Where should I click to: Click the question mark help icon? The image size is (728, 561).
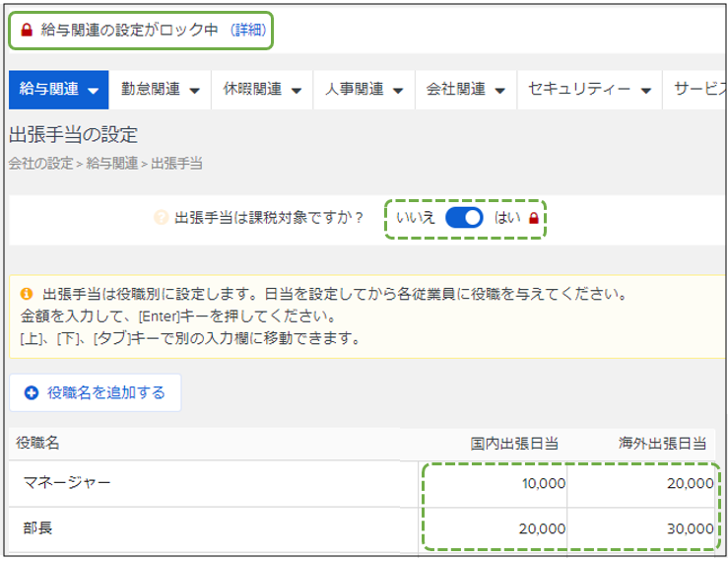[162, 218]
